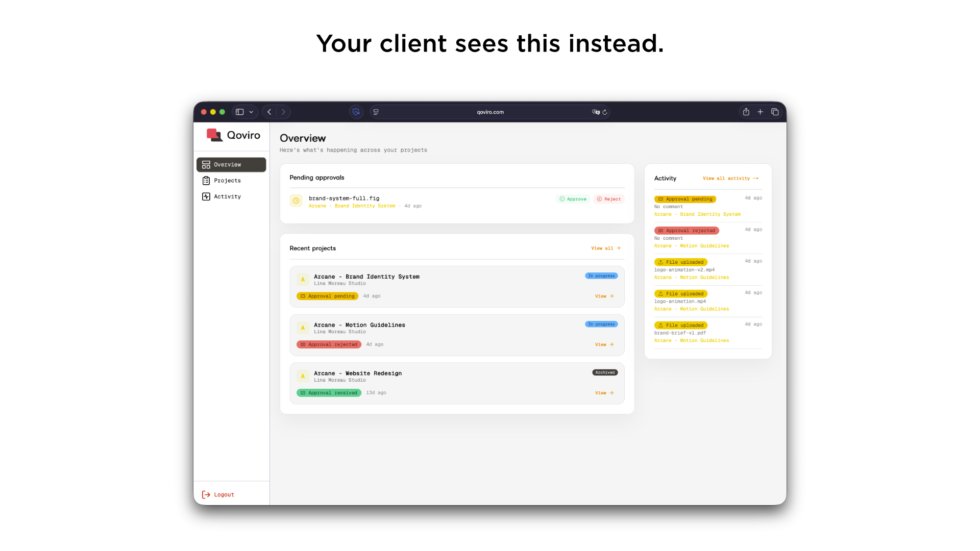Open the Overview sidebar item
Viewport: 980px width, 551px height.
[x=231, y=165]
